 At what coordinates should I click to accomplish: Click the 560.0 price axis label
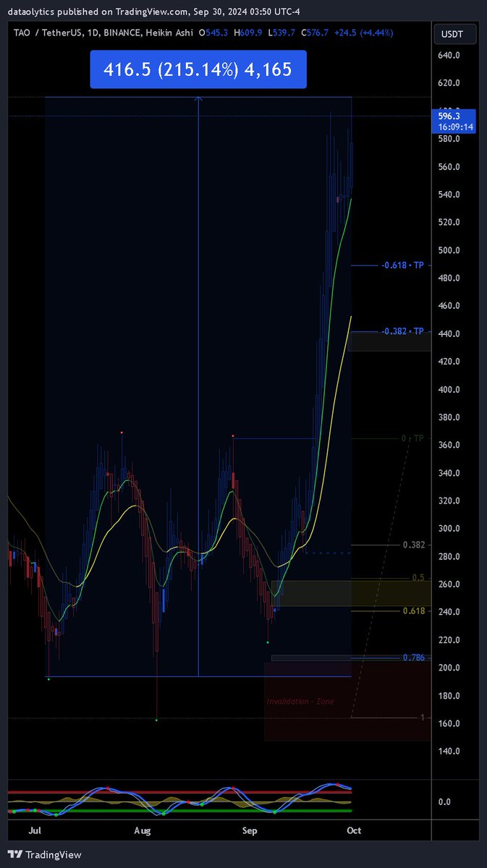449,167
